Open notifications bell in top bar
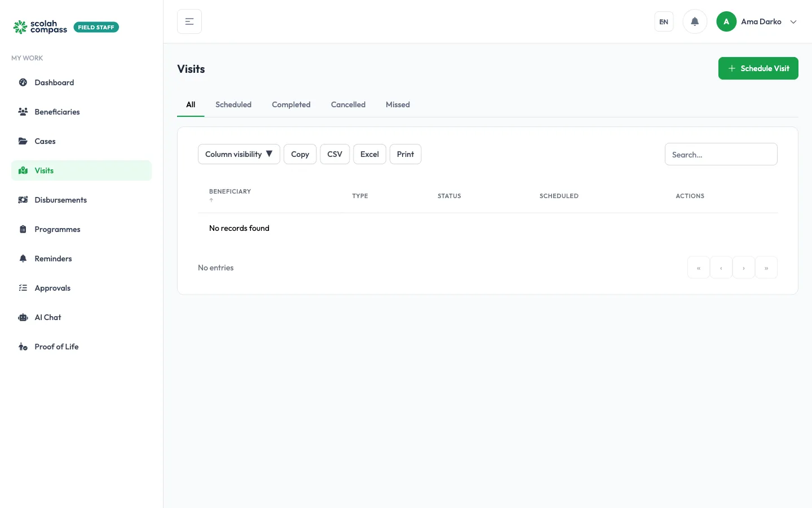The height and width of the screenshot is (508, 812). 695,21
